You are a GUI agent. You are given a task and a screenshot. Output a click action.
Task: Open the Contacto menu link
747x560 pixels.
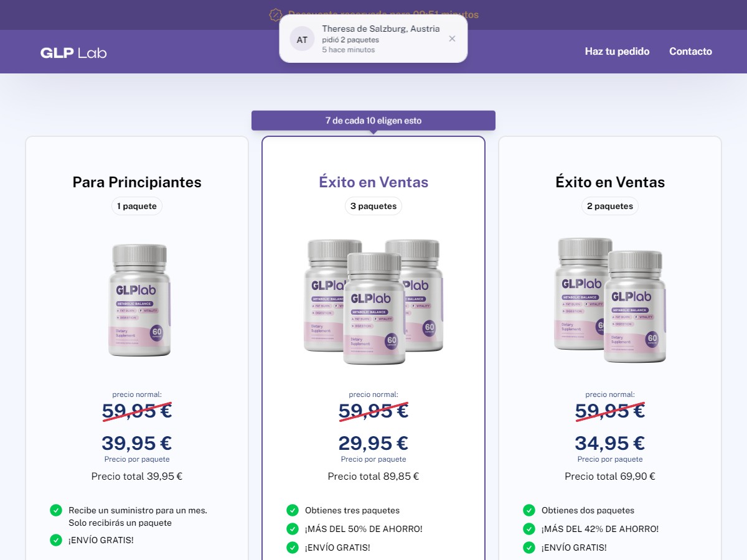pos(690,52)
